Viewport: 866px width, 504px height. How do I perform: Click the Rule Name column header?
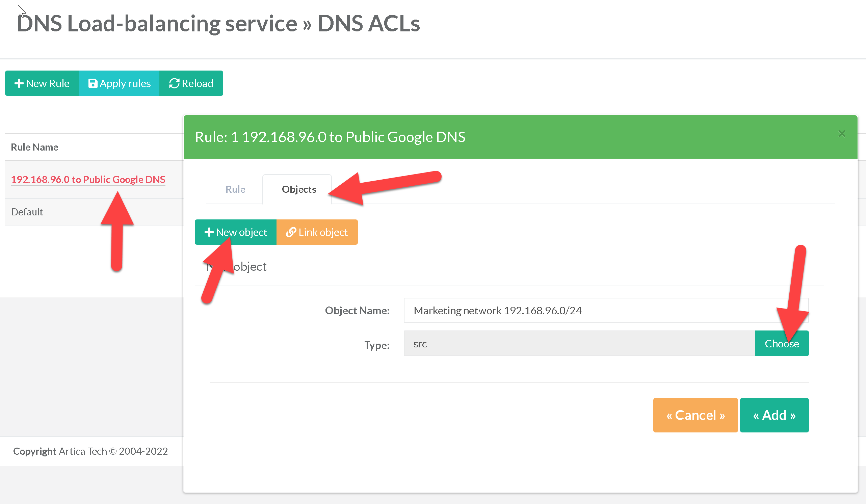[34, 147]
